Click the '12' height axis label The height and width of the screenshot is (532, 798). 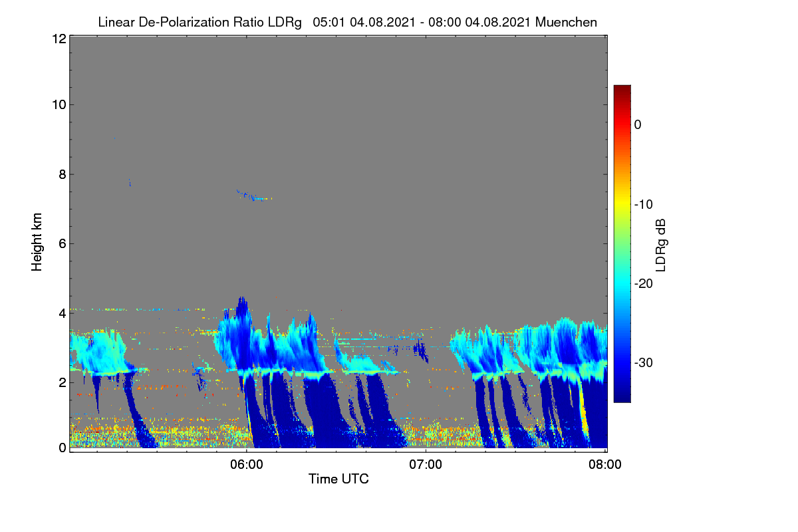pyautogui.click(x=58, y=39)
